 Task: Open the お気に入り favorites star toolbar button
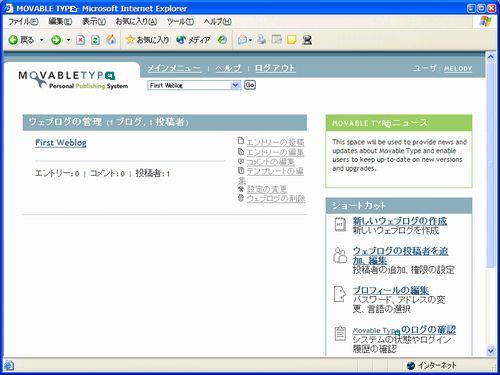pos(147,40)
